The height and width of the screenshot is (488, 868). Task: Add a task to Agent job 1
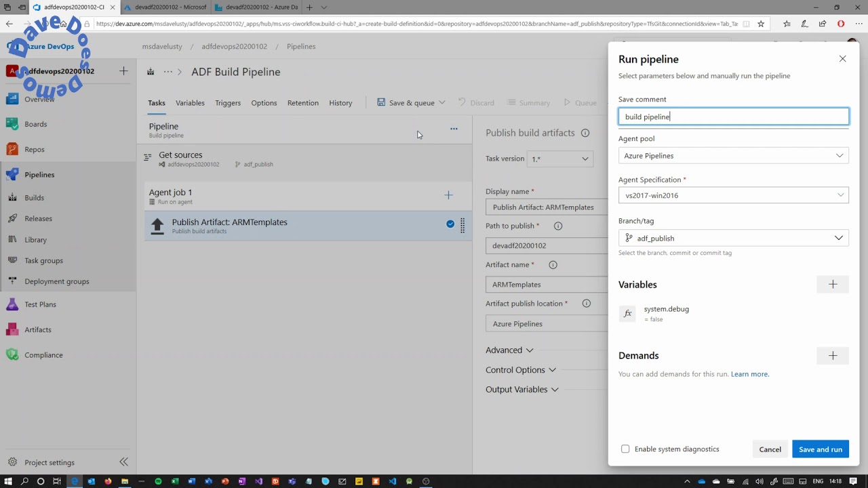click(448, 195)
